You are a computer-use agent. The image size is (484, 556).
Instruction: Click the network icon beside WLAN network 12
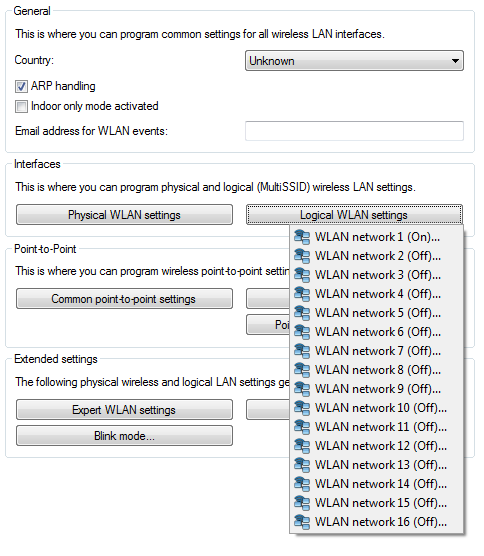coord(302,446)
